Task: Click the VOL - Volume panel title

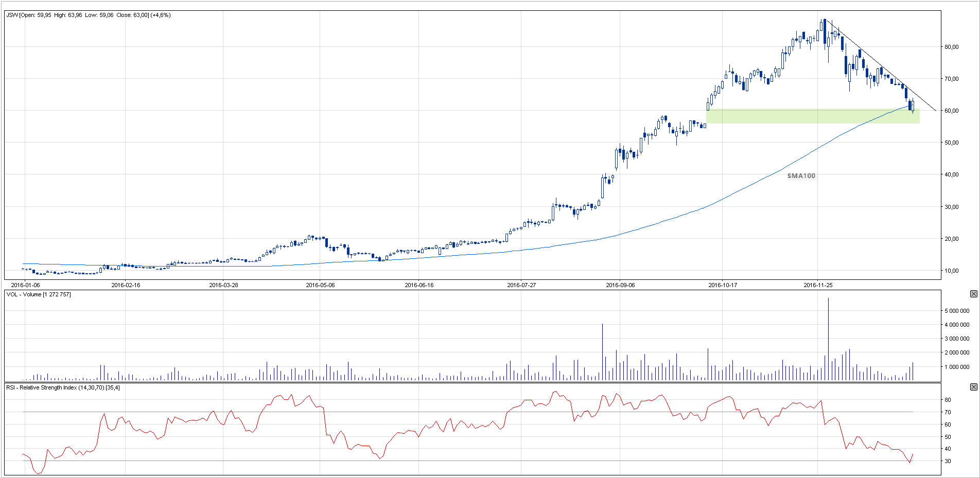Action: point(39,294)
